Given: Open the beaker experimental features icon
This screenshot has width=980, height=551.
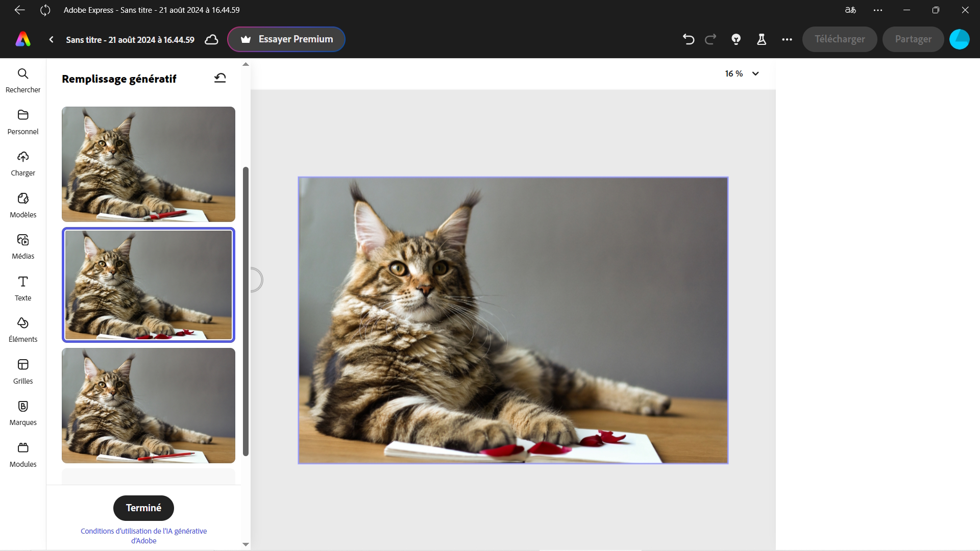Looking at the screenshot, I should pos(762,39).
